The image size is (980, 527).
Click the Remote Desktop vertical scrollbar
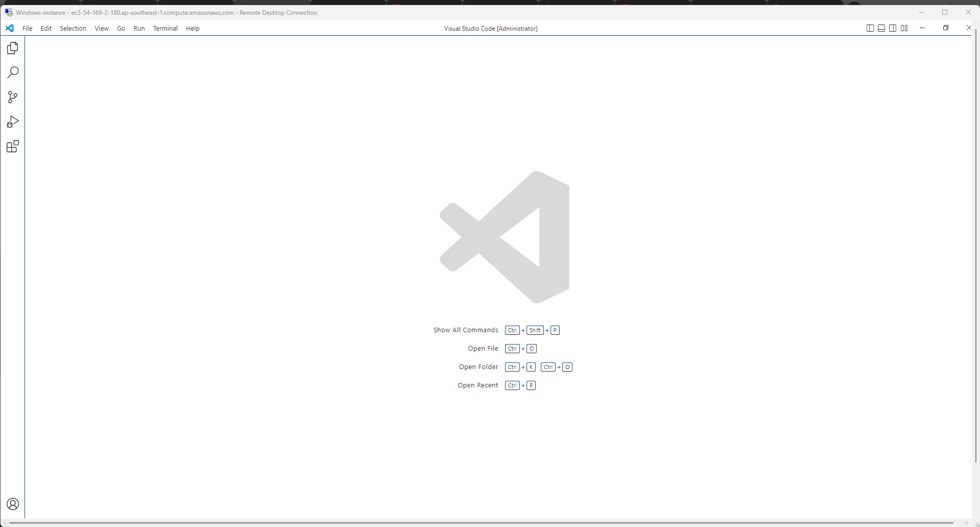[x=975, y=245]
